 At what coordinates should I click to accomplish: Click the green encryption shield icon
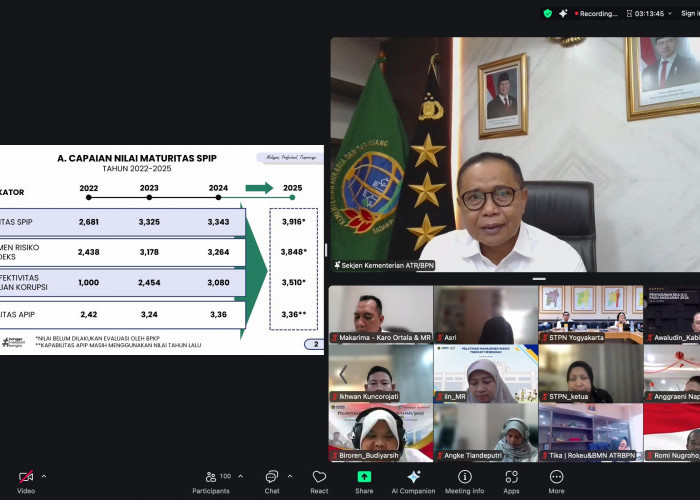tap(547, 13)
